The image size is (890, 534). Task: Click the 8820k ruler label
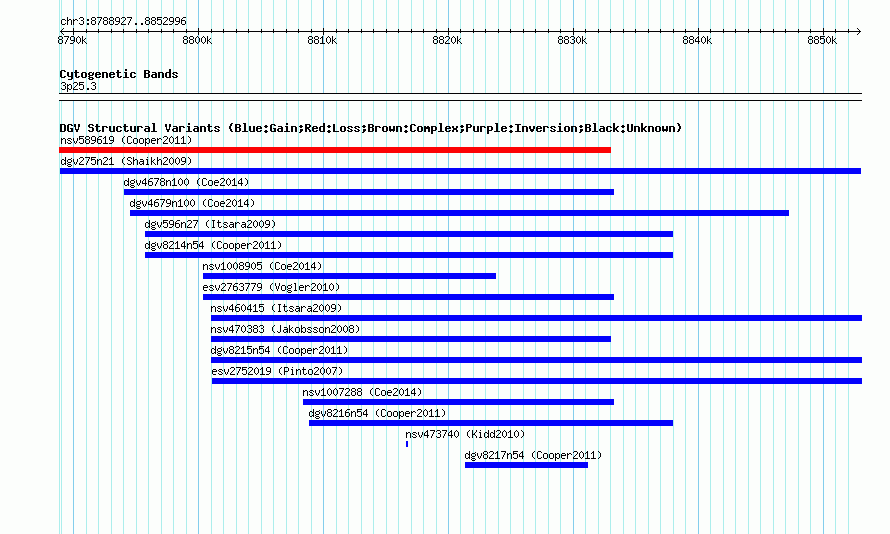(x=447, y=40)
